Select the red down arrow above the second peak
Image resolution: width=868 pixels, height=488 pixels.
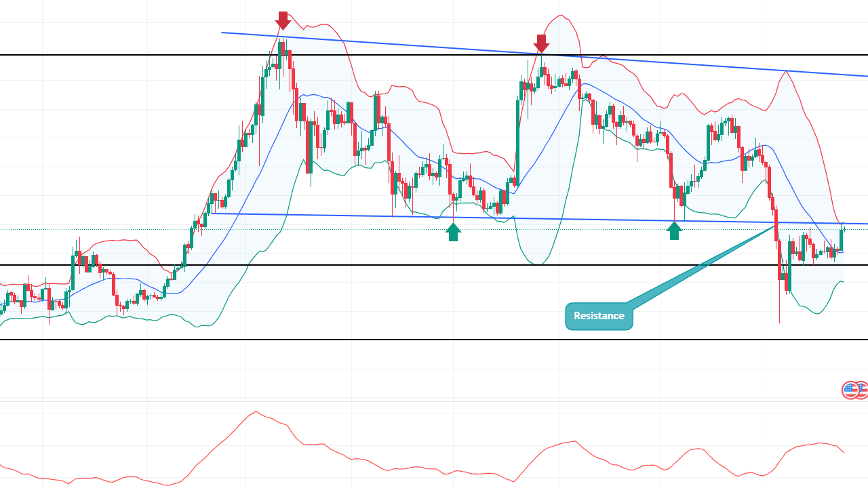(x=541, y=43)
